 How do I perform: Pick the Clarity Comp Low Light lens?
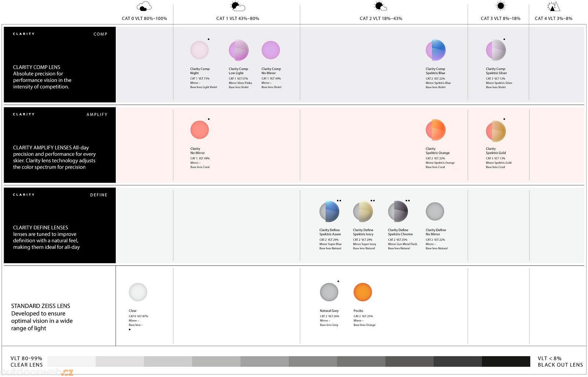pyautogui.click(x=239, y=50)
